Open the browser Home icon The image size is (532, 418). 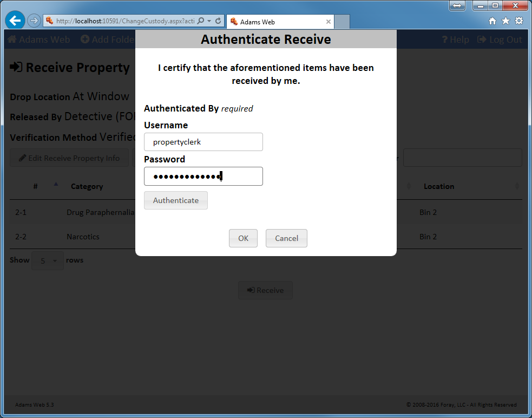pos(492,21)
